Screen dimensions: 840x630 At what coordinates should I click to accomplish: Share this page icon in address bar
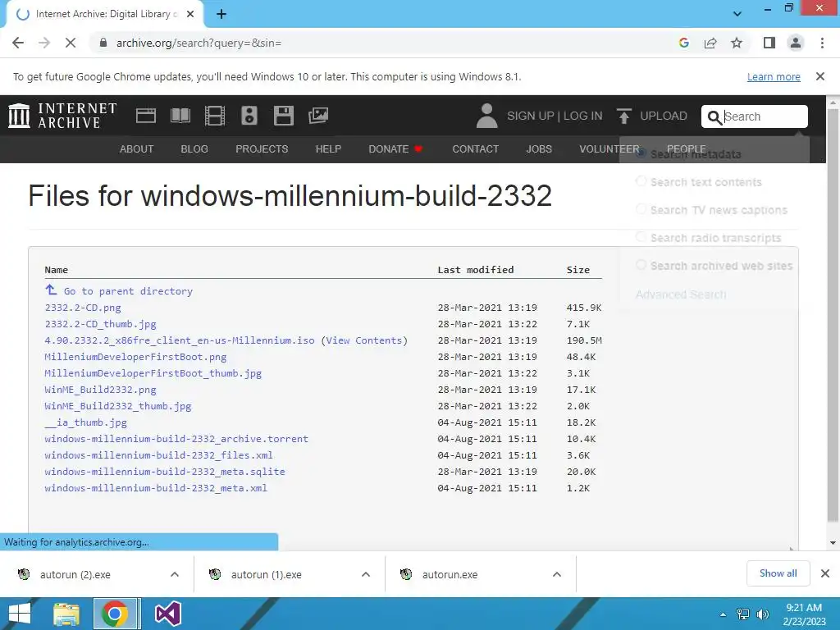(710, 43)
